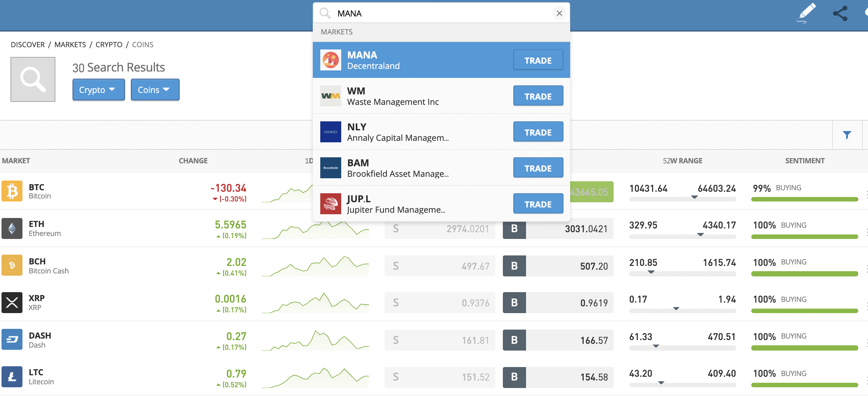The height and width of the screenshot is (397, 868).
Task: Click the '30 Search Results' heading
Action: (x=119, y=67)
